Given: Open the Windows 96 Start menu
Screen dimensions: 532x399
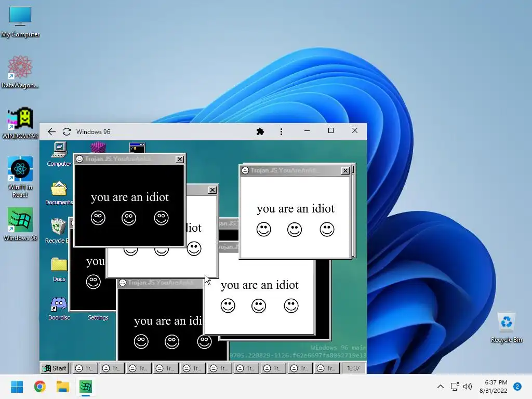Looking at the screenshot, I should (x=55, y=368).
